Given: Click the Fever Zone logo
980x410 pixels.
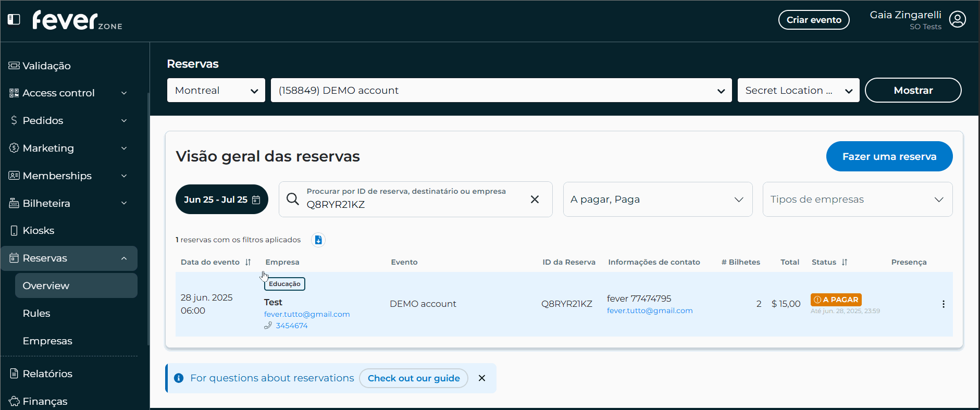Looking at the screenshot, I should coord(77,20).
